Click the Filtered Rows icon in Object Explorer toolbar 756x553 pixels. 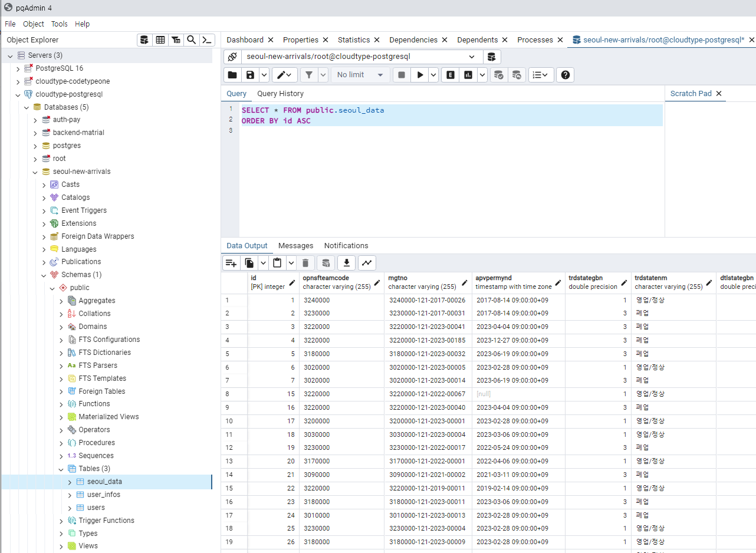click(176, 40)
